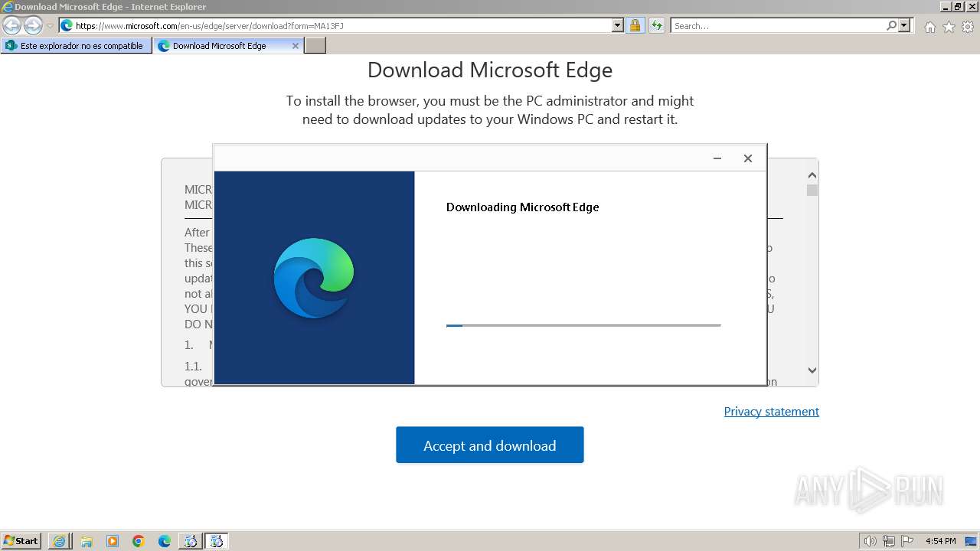Close the Downloading Microsoft Edge dialog
980x551 pixels.
748,158
